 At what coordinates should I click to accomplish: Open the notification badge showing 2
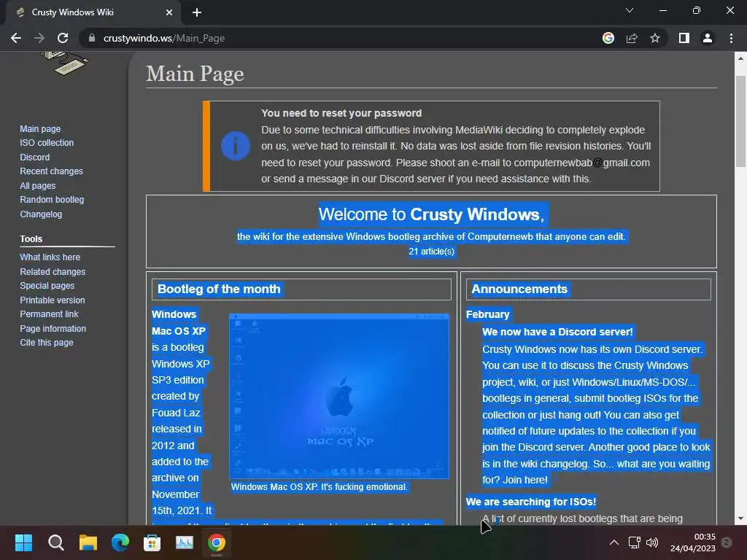click(x=727, y=542)
